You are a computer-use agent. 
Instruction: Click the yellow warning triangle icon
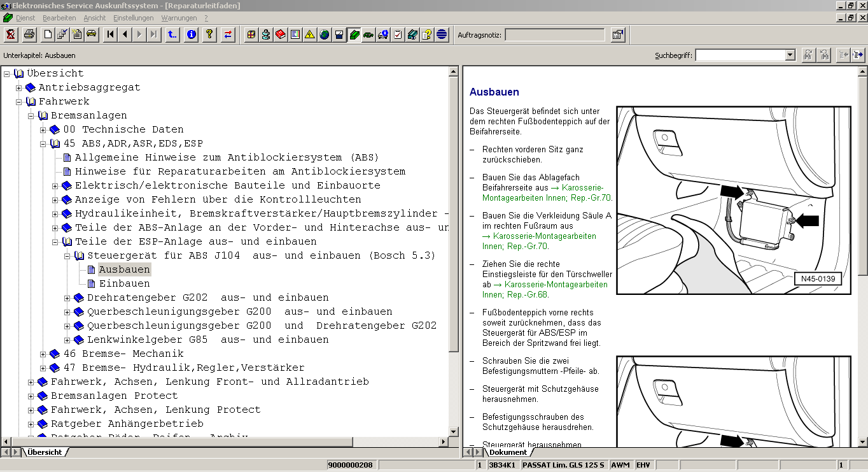[x=310, y=34]
